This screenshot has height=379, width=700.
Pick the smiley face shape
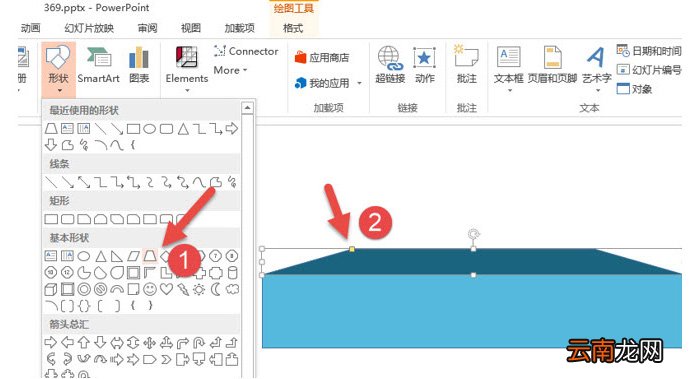[150, 289]
